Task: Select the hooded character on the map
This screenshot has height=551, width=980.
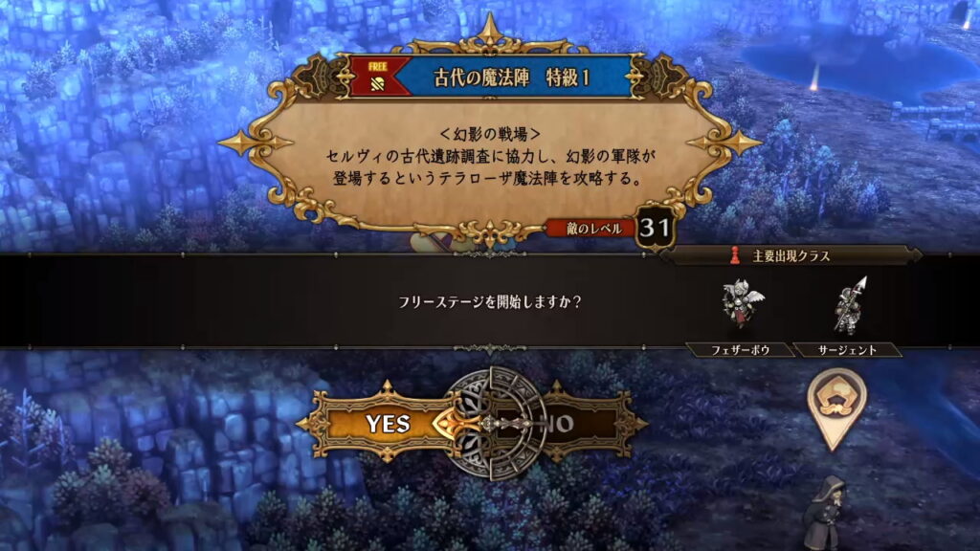Action: 825,513
